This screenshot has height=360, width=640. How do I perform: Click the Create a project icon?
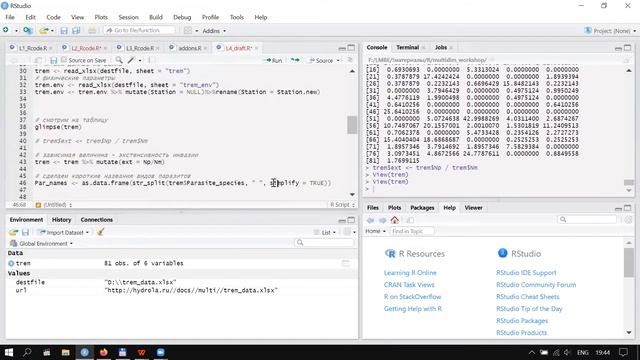coord(28,30)
